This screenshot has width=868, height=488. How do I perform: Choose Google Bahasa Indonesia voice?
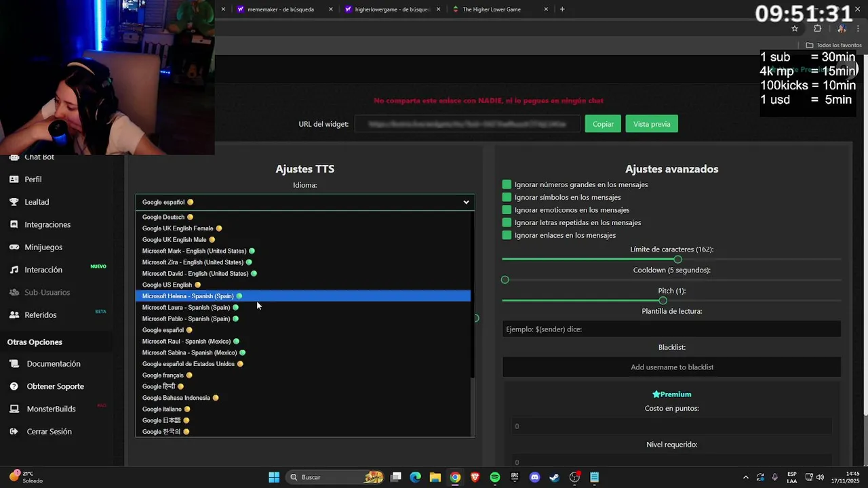(303, 398)
